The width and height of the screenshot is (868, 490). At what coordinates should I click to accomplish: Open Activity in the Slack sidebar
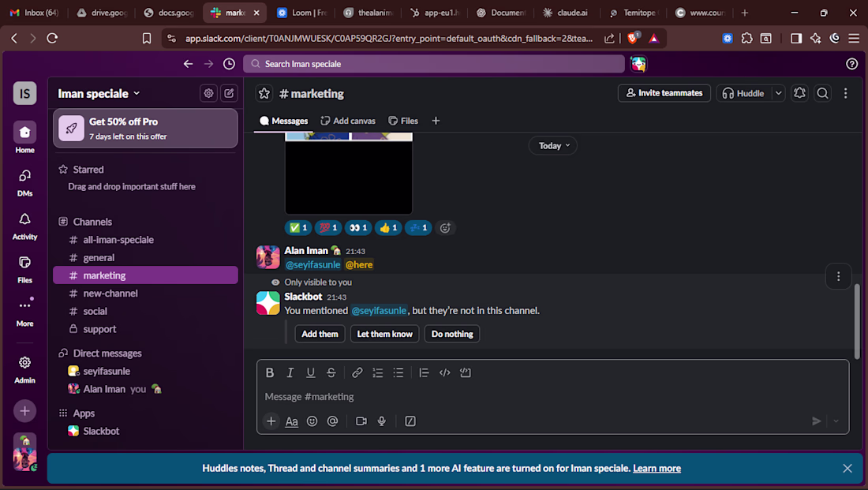click(25, 226)
